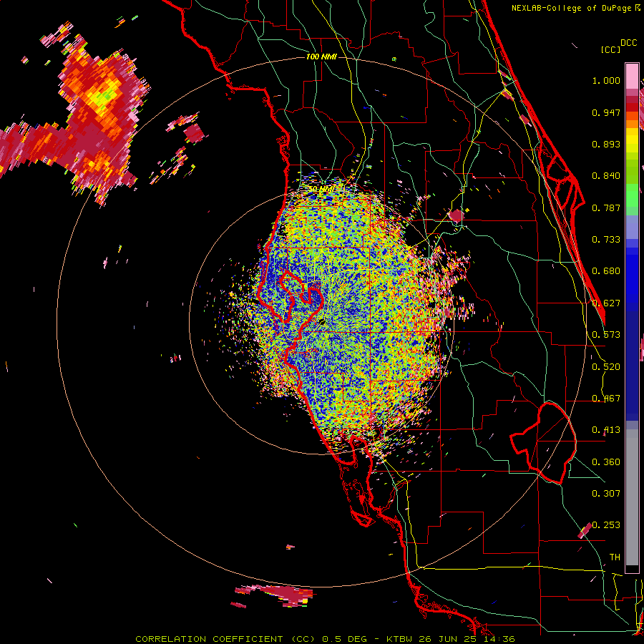Pick the bright green segment of color bar
Image resolution: width=644 pixels, height=644 pixels.
pyautogui.click(x=632, y=195)
